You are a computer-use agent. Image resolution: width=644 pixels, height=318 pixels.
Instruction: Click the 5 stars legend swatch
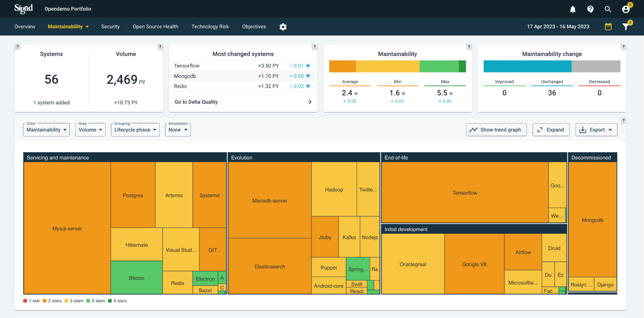tap(110, 301)
